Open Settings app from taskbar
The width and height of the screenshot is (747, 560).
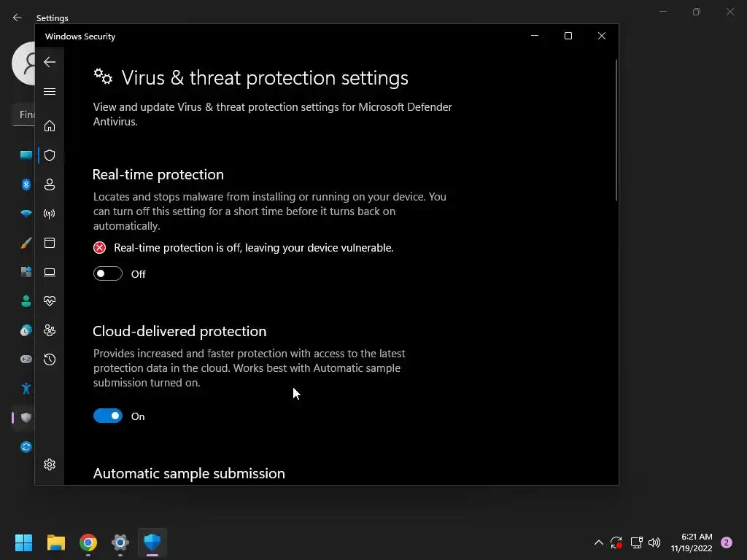120,542
